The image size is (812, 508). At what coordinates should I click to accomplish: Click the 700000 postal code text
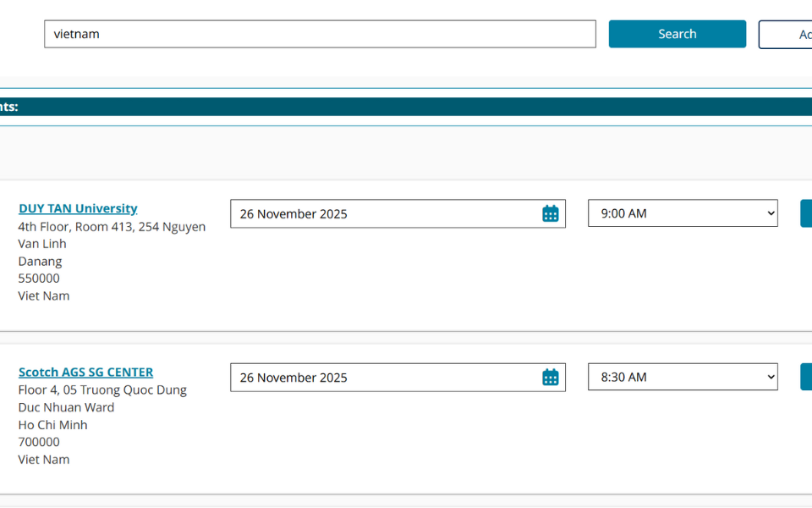click(39, 442)
